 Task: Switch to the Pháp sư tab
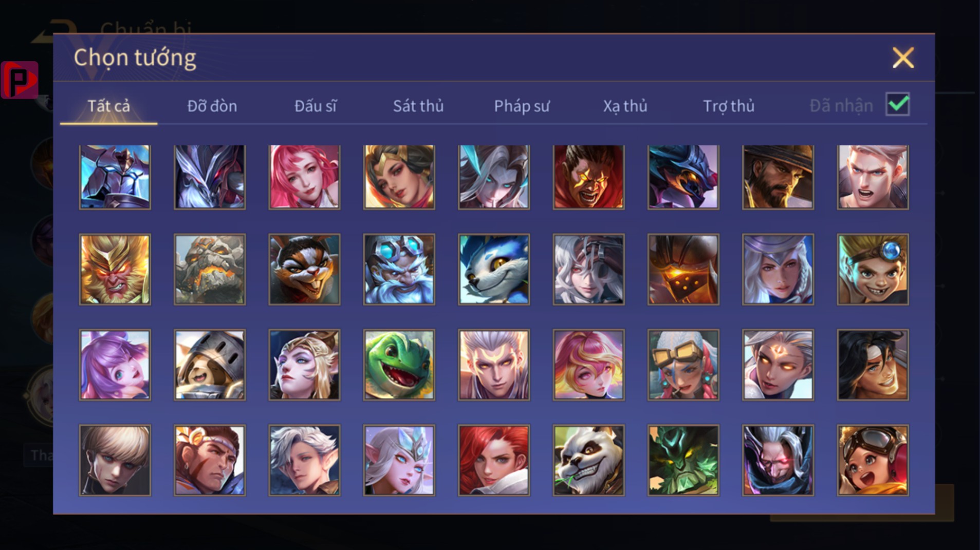coord(522,106)
